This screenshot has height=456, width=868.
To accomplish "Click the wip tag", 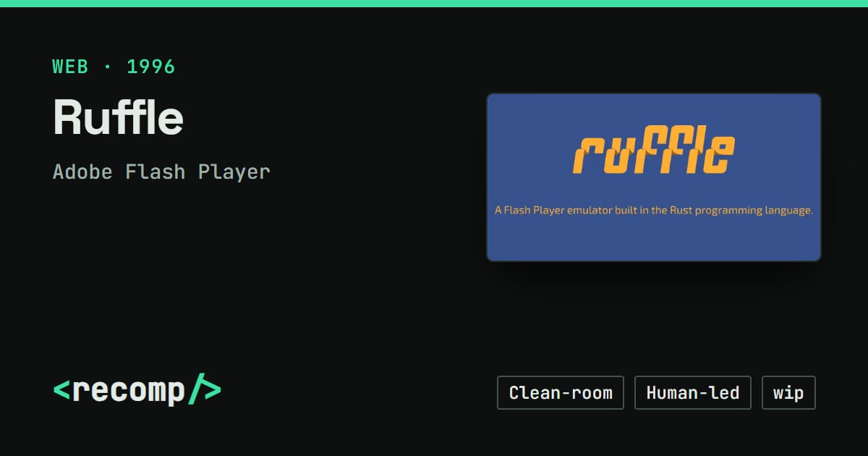I will pos(788,393).
